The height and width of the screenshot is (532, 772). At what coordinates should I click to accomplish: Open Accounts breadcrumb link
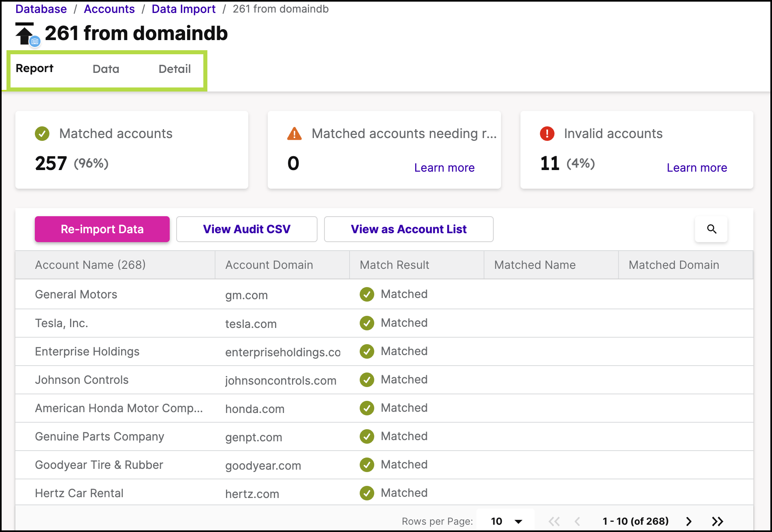click(109, 9)
